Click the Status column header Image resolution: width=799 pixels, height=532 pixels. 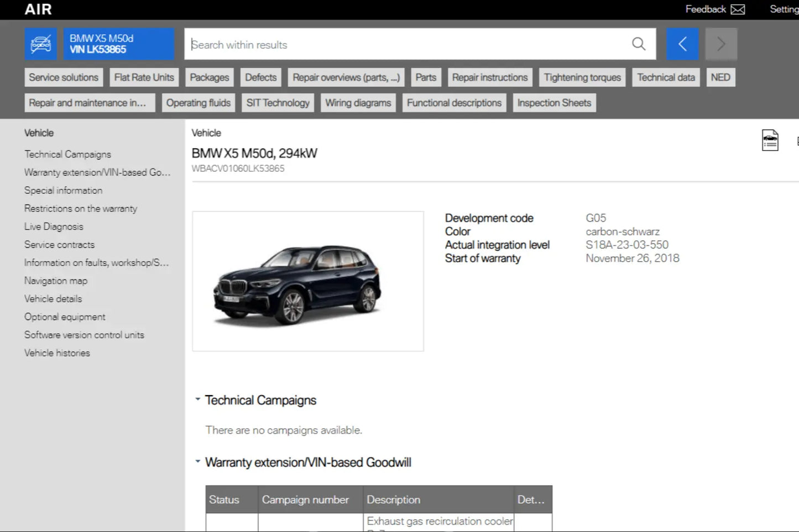(232, 499)
